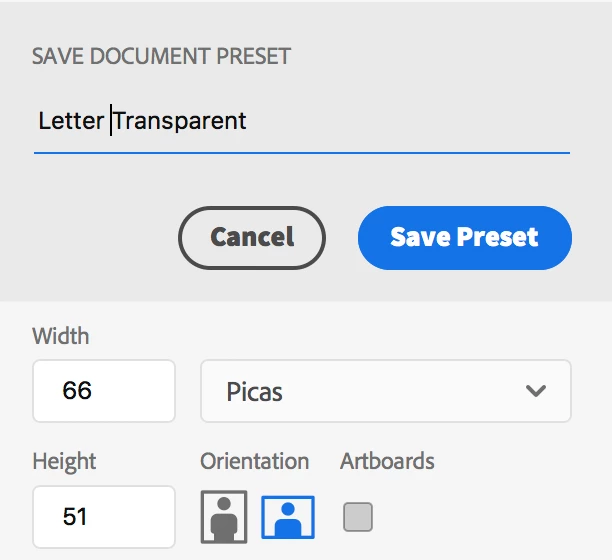612x560 pixels.
Task: Open the Picas units dropdown
Action: (x=386, y=391)
